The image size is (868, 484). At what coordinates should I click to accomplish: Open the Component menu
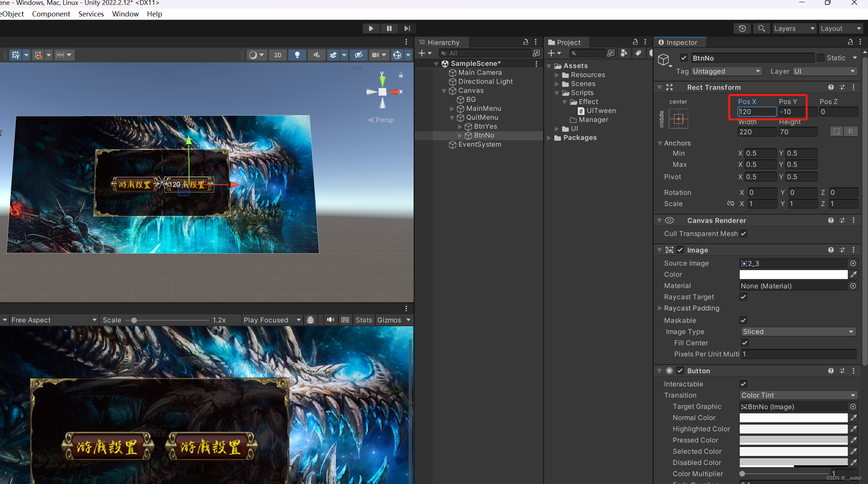pos(51,14)
